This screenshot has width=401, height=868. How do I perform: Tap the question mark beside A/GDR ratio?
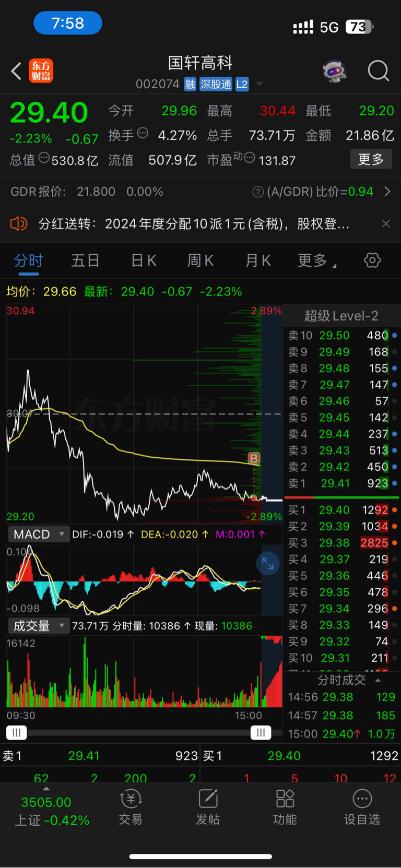click(x=258, y=192)
